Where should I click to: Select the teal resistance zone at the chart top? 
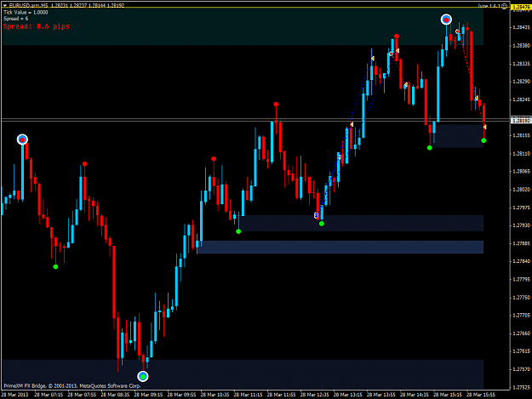point(243,26)
